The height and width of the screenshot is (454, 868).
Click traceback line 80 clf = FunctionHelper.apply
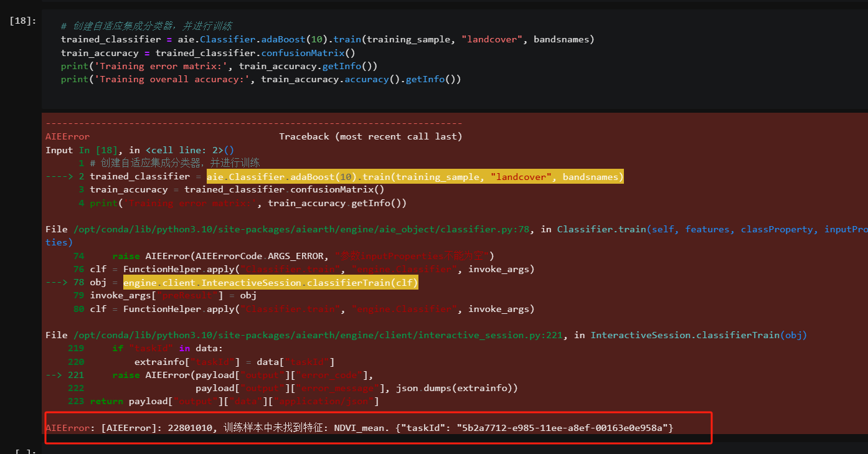[x=303, y=309]
